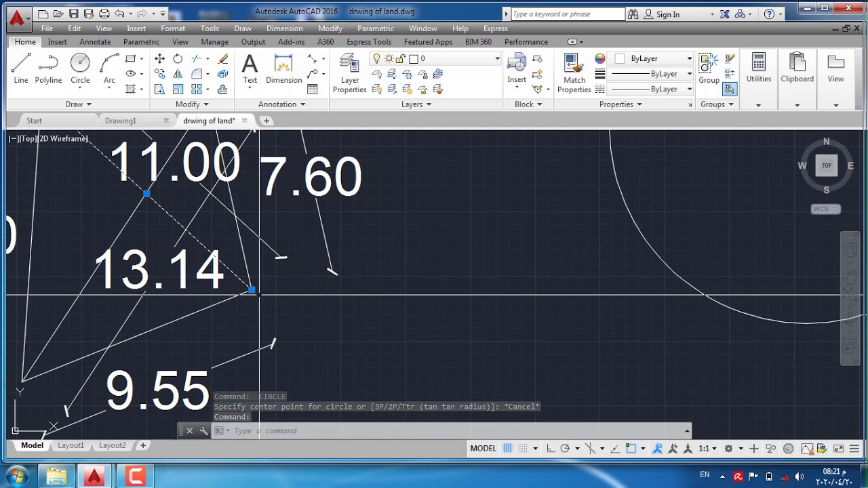
Task: Open the annotation scale 1:1 dropdown
Action: tap(708, 448)
